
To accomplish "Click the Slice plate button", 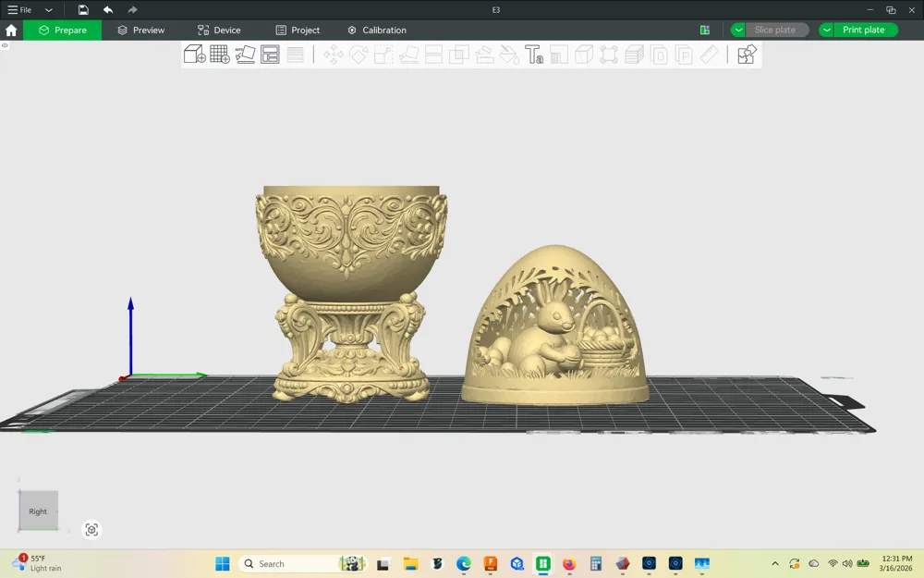I will (x=775, y=31).
